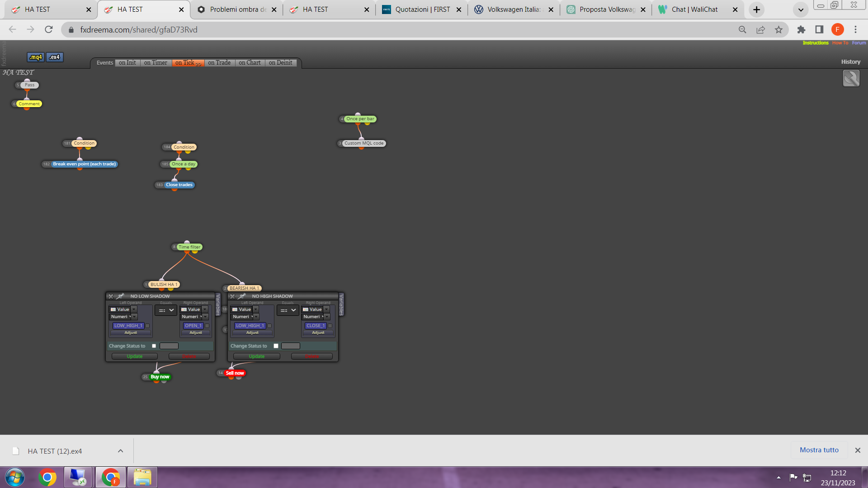Open Equals operator dropdown in NO LOW SHADOW
Screen dimensions: 868x488
(x=166, y=310)
